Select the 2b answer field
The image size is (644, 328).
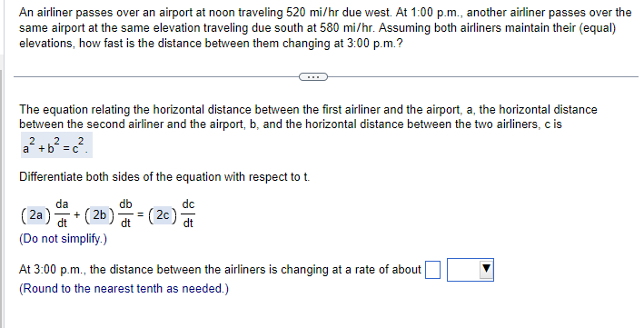(99, 214)
